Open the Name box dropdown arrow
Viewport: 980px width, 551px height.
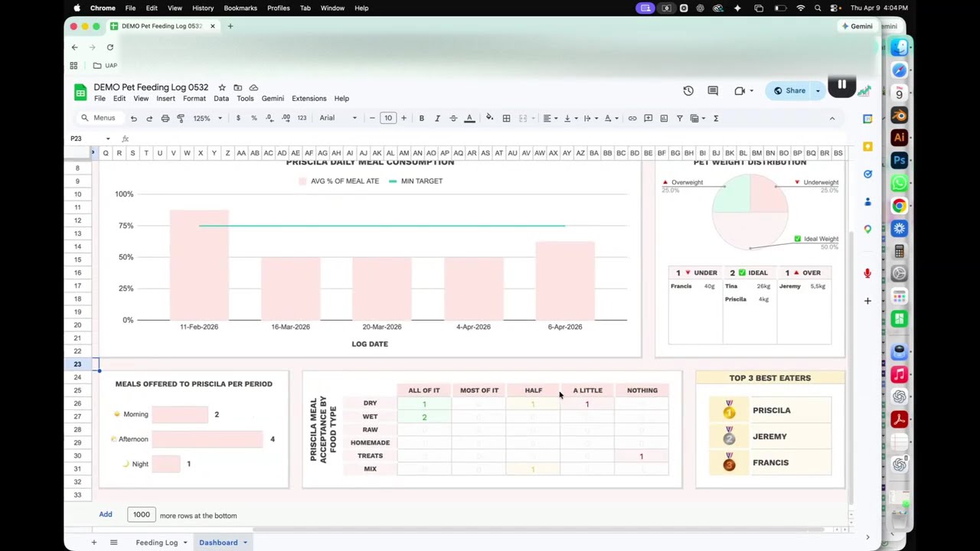click(x=108, y=139)
